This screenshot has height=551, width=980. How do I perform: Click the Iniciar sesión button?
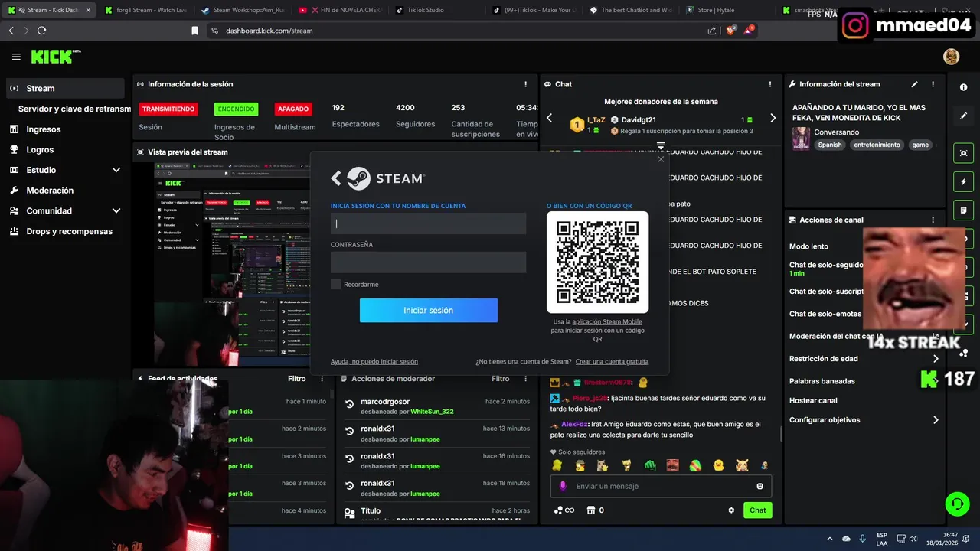pos(429,311)
